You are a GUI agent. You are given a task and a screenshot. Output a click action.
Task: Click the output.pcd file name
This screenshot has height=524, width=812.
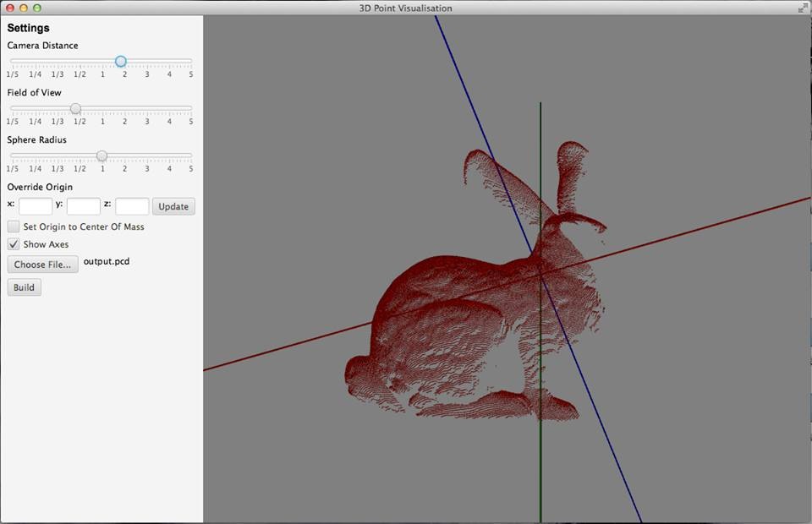click(107, 261)
